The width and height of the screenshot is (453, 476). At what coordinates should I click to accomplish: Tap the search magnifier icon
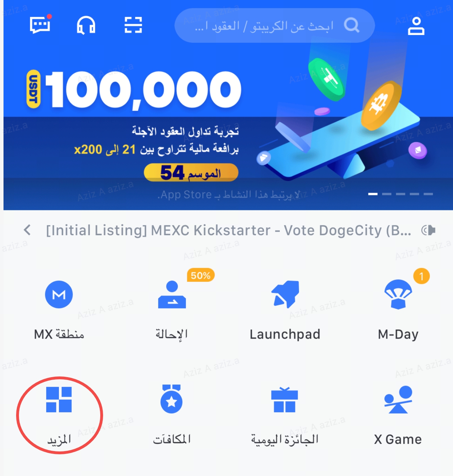(x=352, y=25)
